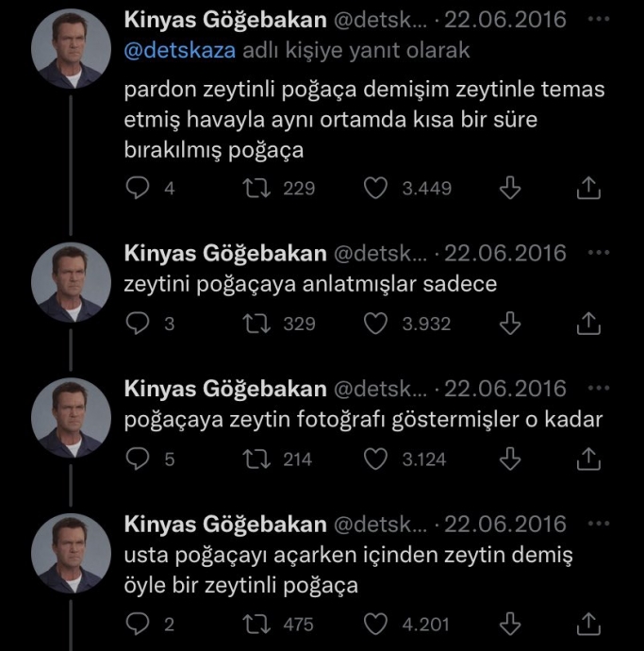Share the 'zeytini poğaçaya anlatmışlar' tweet
The width and height of the screenshot is (644, 651).
point(587,324)
